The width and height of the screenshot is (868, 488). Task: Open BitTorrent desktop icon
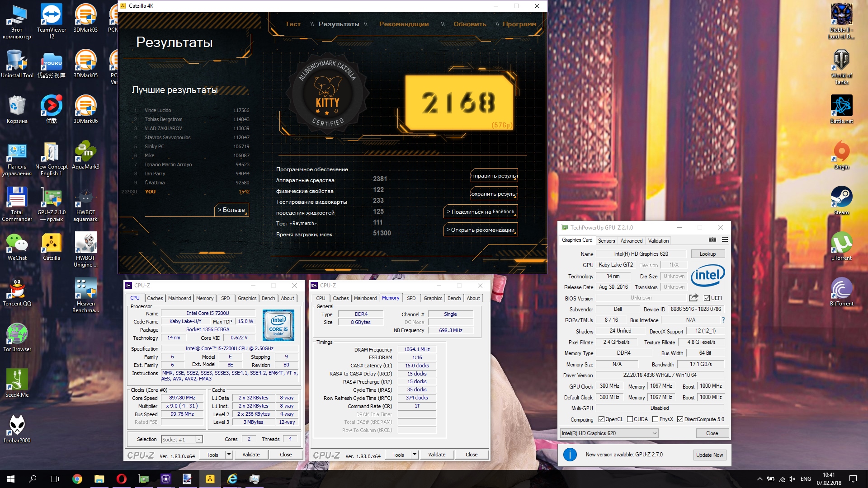841,292
